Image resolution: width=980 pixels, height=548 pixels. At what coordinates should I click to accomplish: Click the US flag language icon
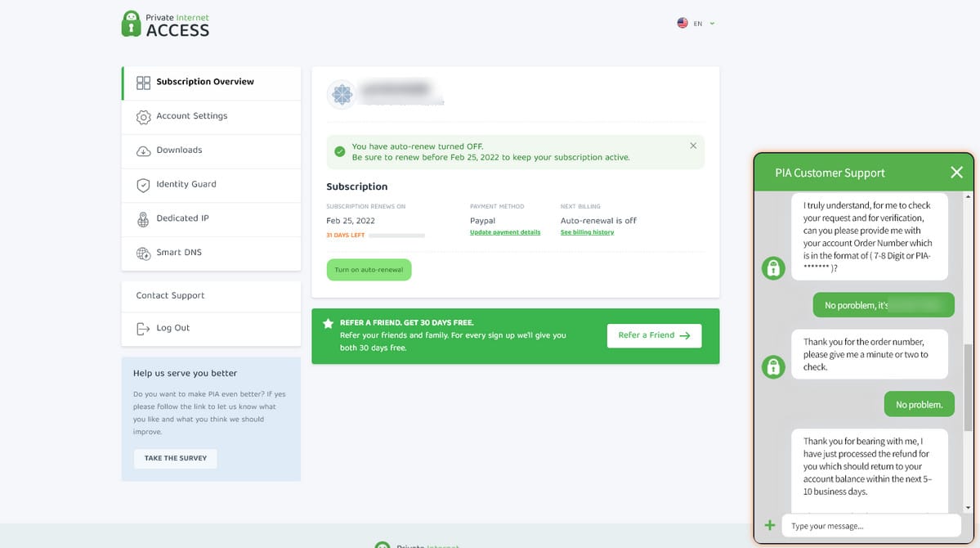682,23
